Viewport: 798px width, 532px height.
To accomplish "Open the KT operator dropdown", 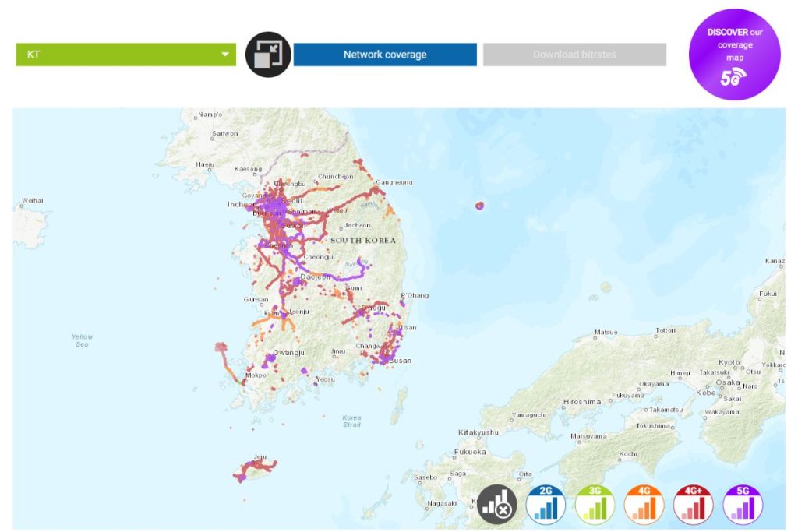I will pos(125,55).
